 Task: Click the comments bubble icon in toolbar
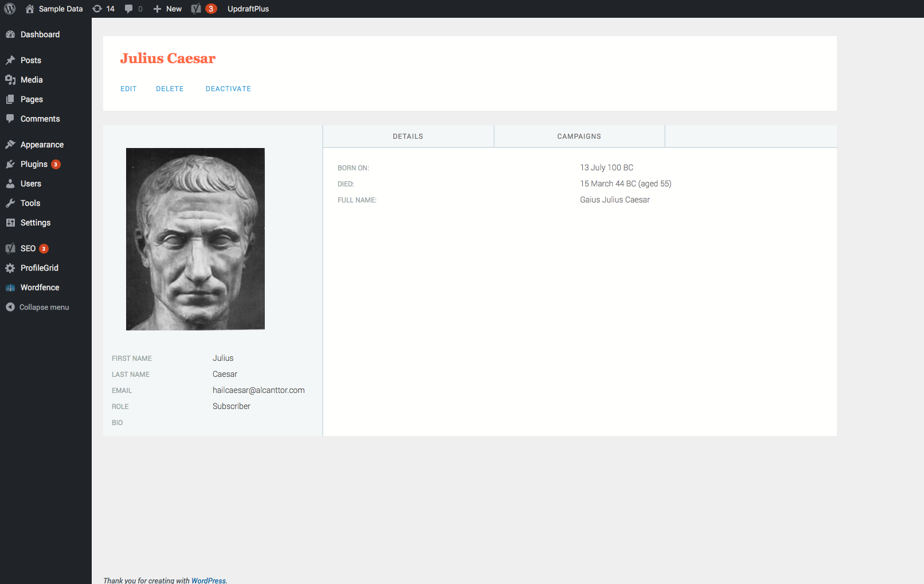129,9
